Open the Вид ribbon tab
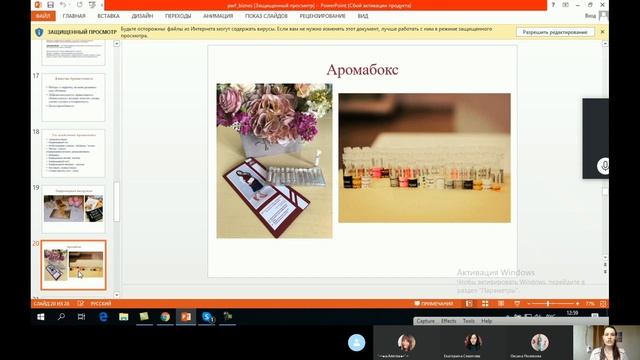The height and width of the screenshot is (360, 640). [x=363, y=16]
